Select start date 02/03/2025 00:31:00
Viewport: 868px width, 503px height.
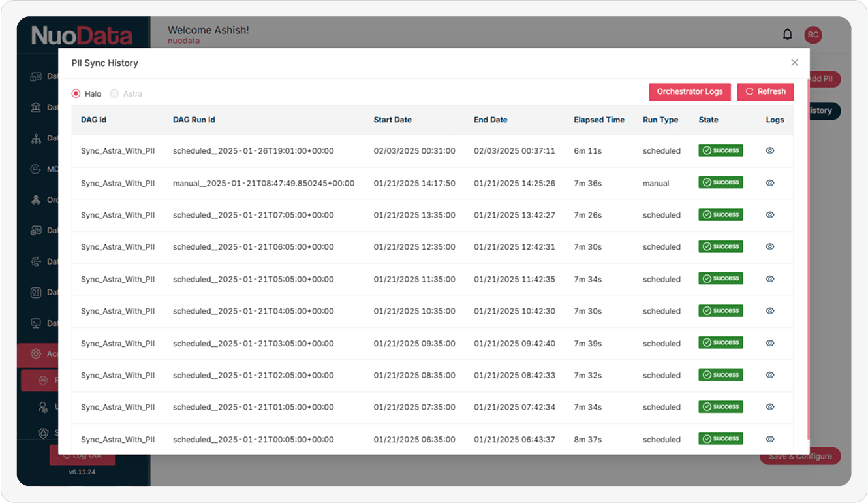point(414,151)
